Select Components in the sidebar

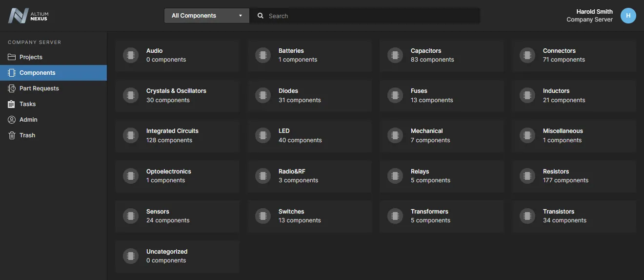(38, 73)
